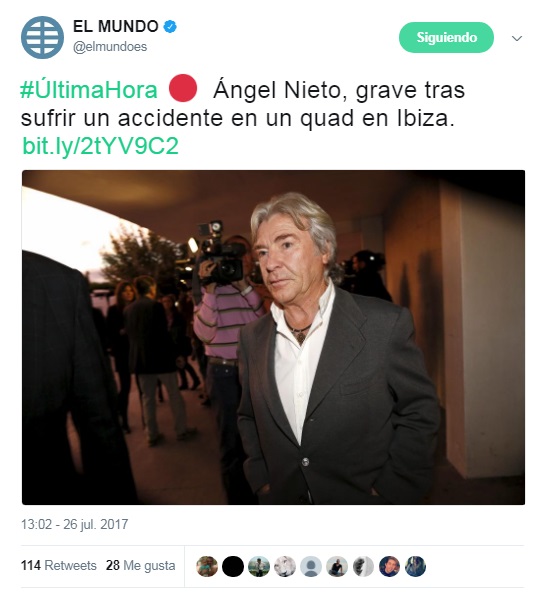Click the EL MUNDO account name
This screenshot has width=545, height=593.
click(115, 26)
